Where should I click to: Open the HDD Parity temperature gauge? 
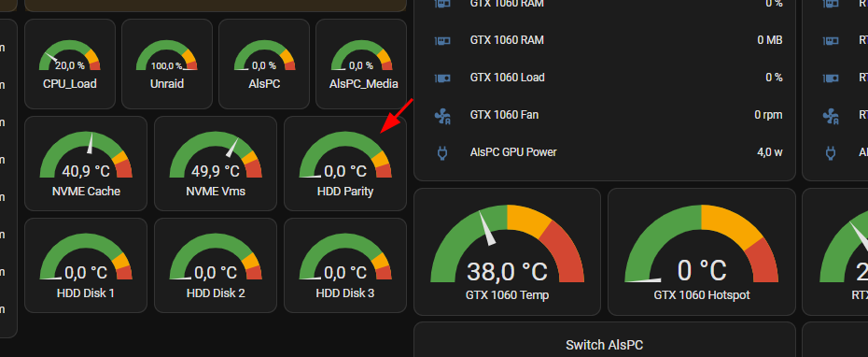tap(345, 164)
